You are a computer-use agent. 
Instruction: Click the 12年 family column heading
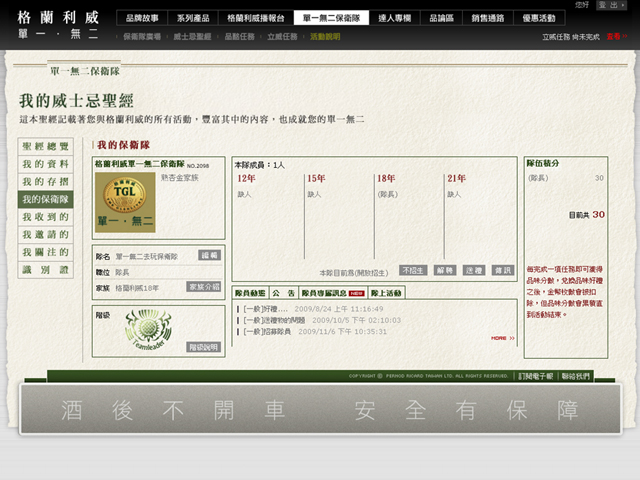click(x=246, y=178)
